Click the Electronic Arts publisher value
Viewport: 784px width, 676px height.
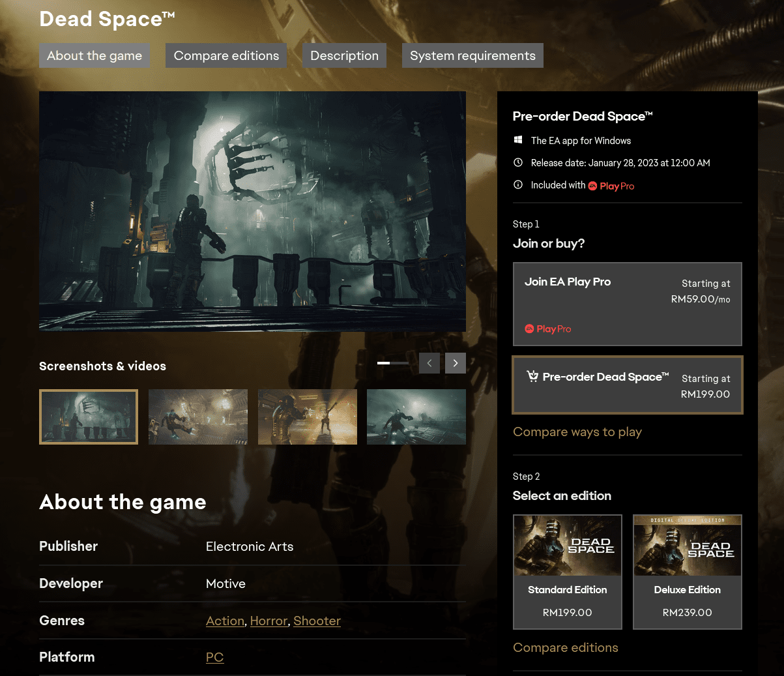tap(250, 546)
